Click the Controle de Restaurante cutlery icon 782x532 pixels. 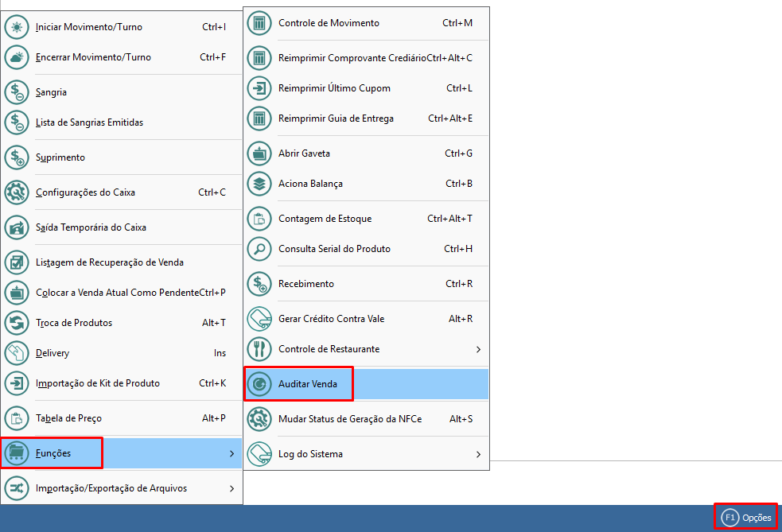tap(259, 349)
